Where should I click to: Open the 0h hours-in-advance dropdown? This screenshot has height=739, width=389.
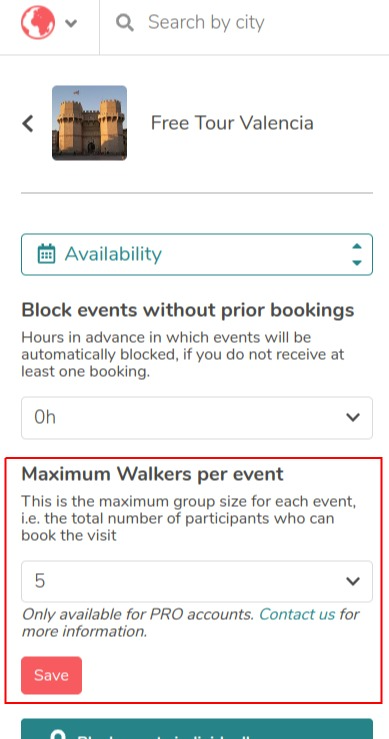pos(197,418)
